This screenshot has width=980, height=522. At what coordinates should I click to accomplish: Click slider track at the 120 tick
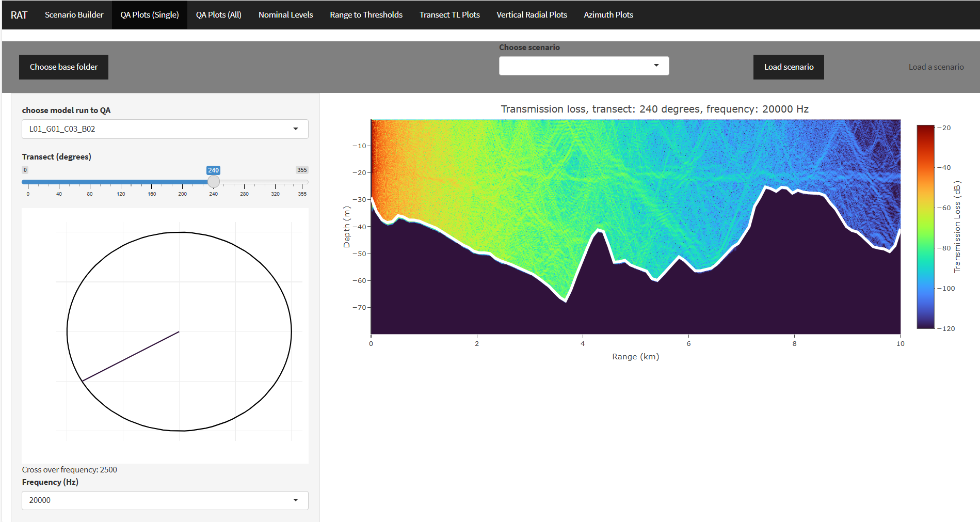(121, 182)
